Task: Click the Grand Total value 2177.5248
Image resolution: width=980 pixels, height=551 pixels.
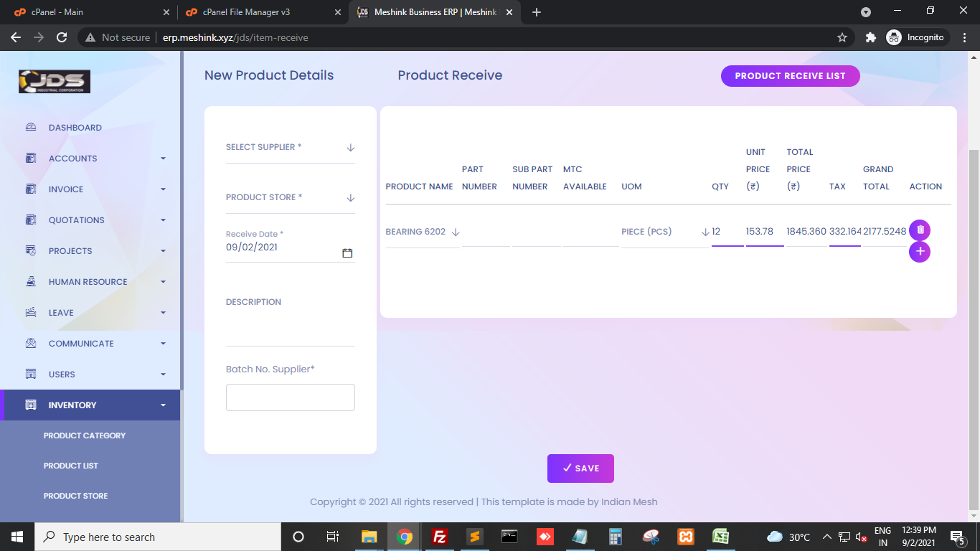Action: [x=885, y=232]
